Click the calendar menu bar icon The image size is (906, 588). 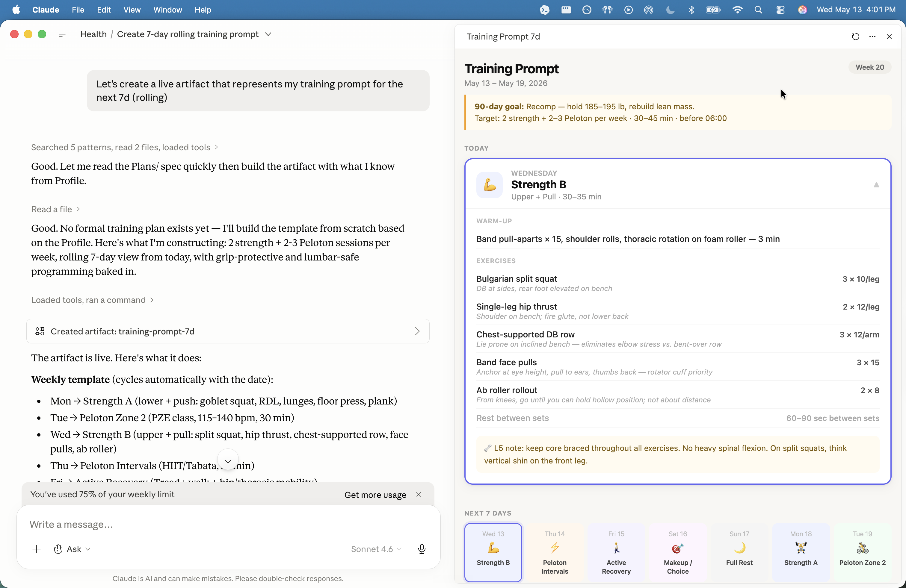coord(566,10)
